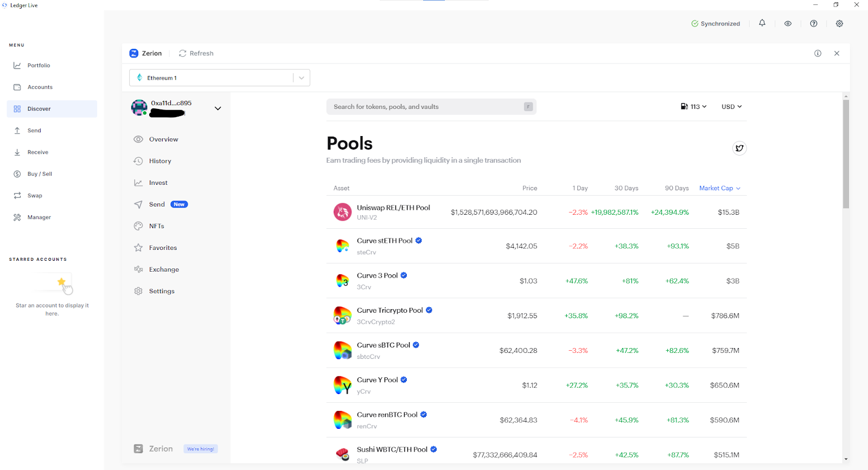This screenshot has height=470, width=868.
Task: Click the wallet avatar icon
Action: click(x=139, y=108)
